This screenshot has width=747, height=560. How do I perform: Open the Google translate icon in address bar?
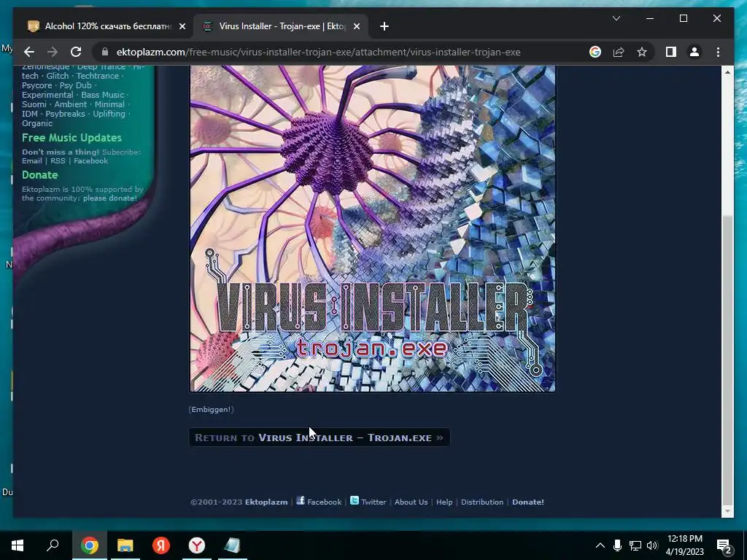pos(595,52)
